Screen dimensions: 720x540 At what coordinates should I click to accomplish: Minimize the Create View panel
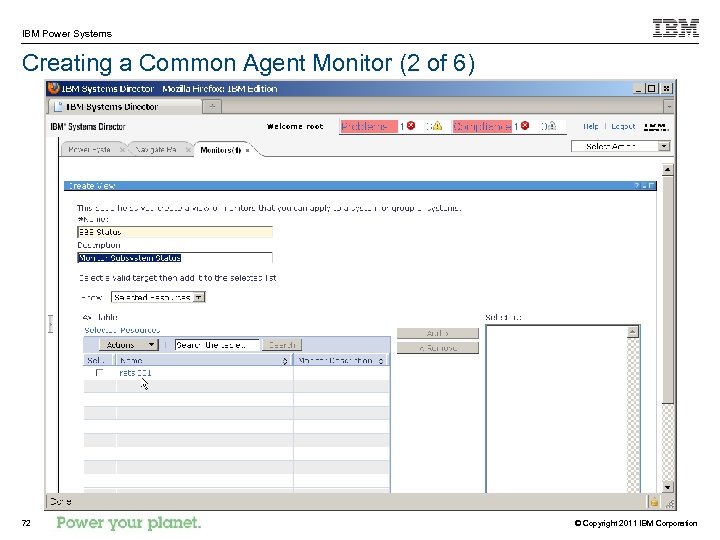pyautogui.click(x=644, y=186)
